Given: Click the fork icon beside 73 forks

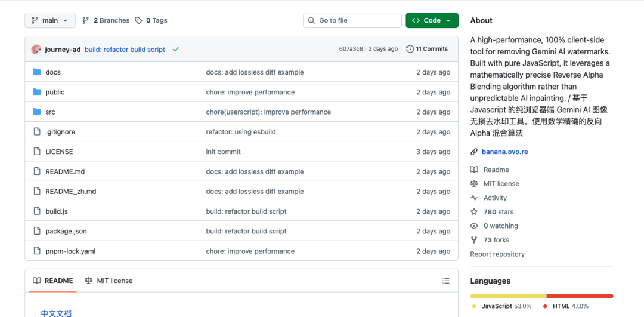Looking at the screenshot, I should tap(474, 240).
